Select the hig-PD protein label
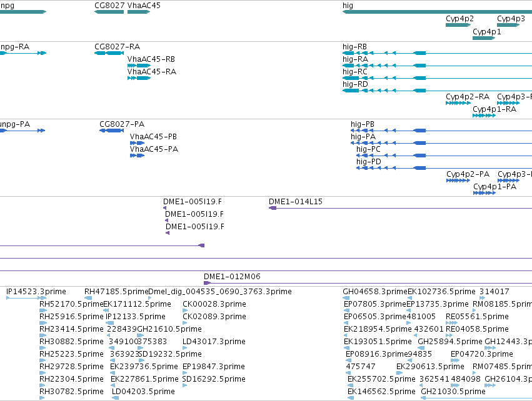This screenshot has height=401, width=532. [368, 162]
